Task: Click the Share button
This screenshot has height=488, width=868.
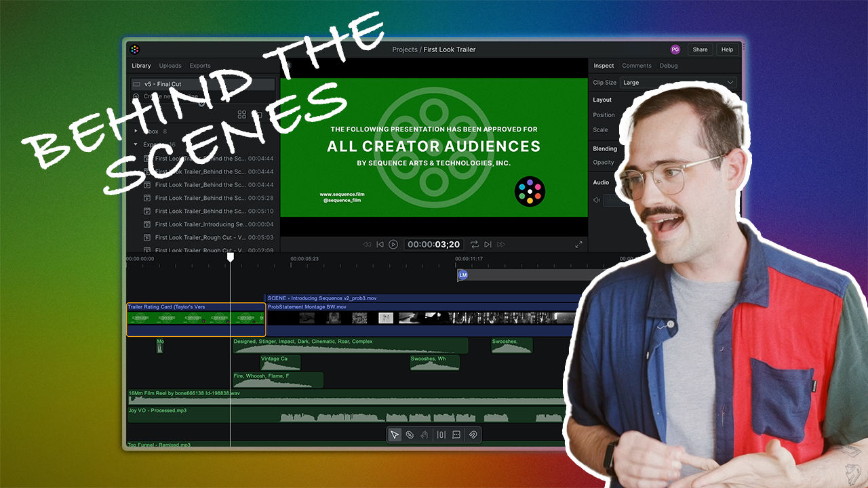Action: (700, 49)
